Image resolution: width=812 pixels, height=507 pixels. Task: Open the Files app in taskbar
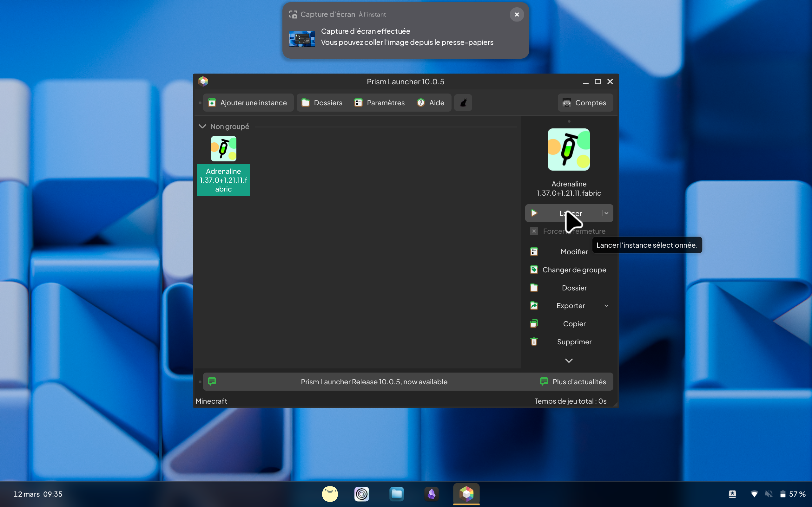point(397,494)
